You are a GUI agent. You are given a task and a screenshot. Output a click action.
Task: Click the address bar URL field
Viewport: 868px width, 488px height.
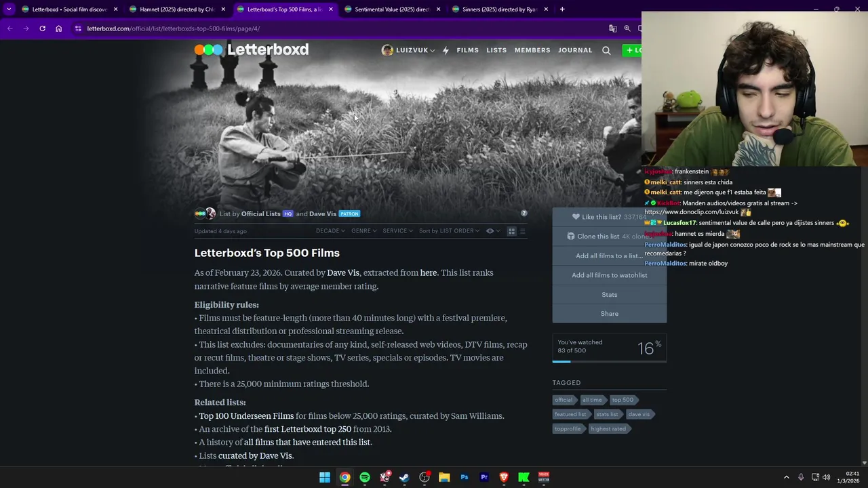339,28
